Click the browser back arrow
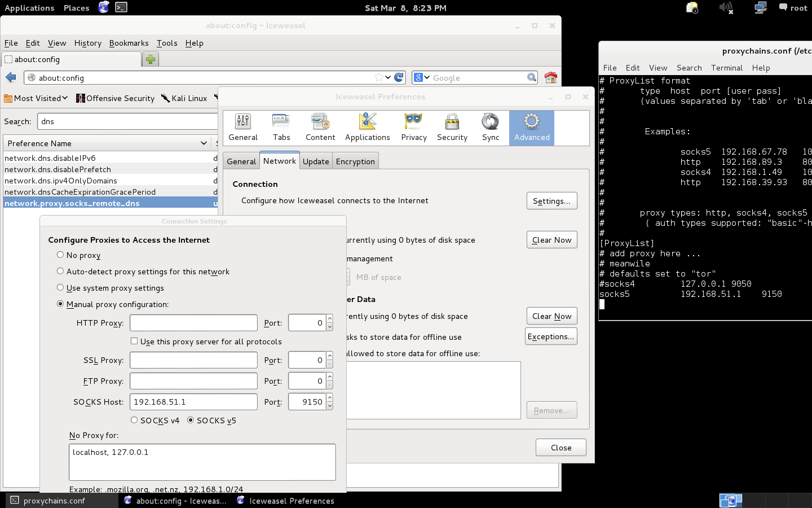This screenshot has width=812, height=508. click(11, 77)
